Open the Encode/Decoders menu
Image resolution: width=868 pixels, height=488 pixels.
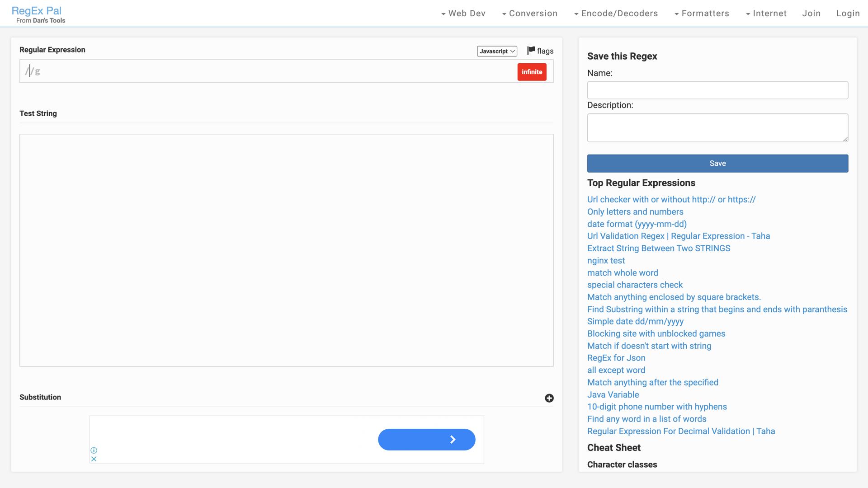(x=616, y=14)
